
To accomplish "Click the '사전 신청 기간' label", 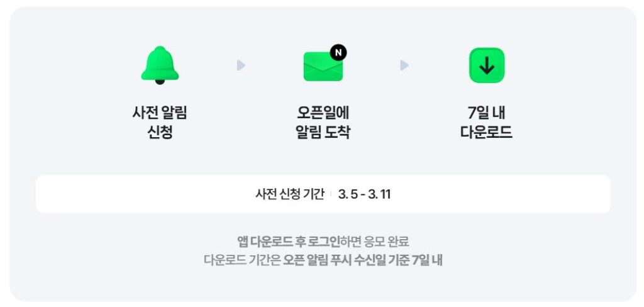I will [290, 194].
